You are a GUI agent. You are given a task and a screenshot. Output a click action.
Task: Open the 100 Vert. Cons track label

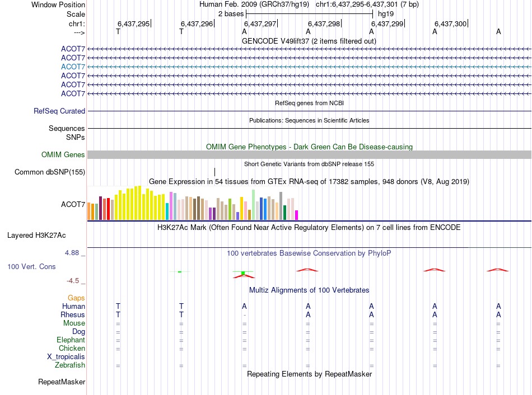pos(31,266)
